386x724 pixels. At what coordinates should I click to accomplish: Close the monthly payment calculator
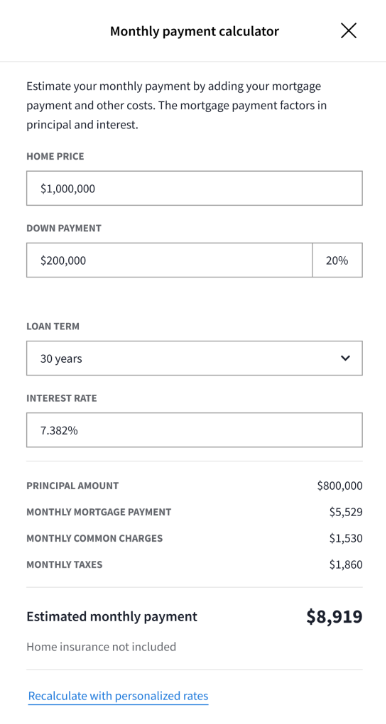[349, 31]
